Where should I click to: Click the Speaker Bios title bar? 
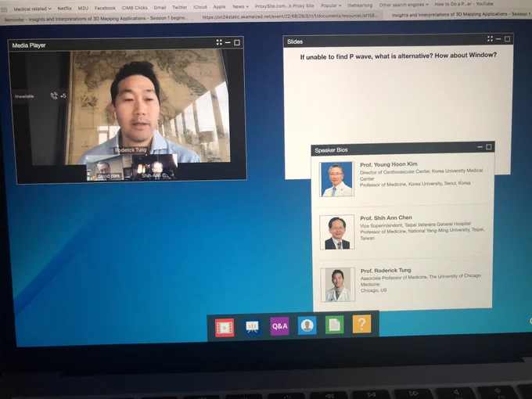[x=403, y=149]
